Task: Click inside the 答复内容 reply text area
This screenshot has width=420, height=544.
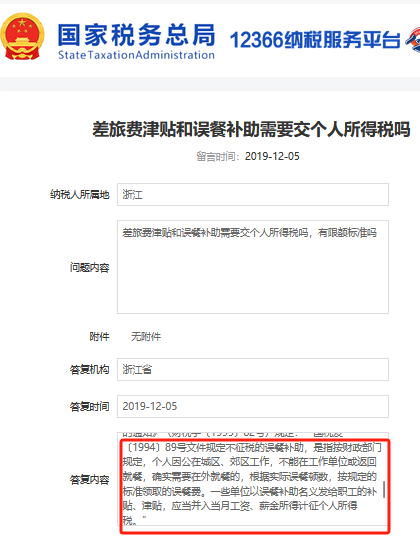Action: point(253,479)
